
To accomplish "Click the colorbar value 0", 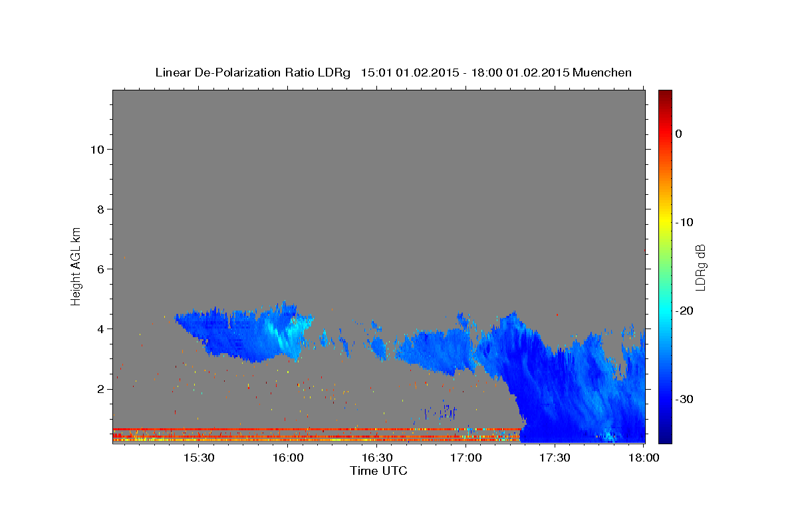I will [x=679, y=134].
